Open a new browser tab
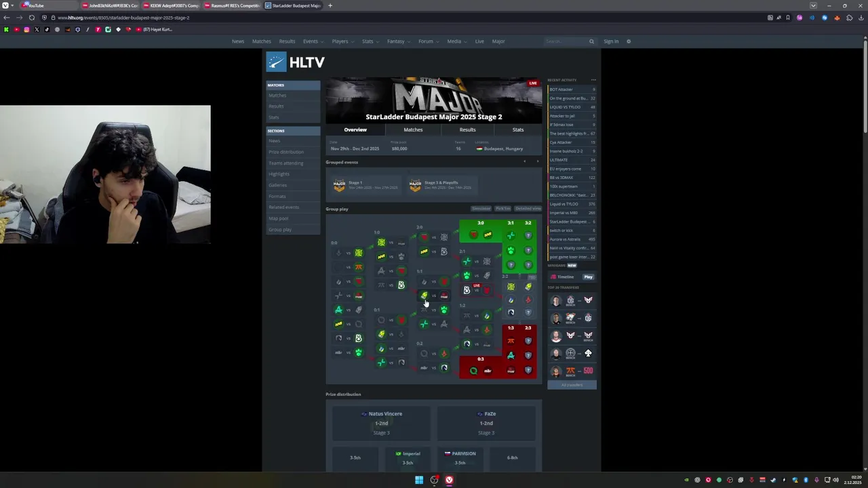Image resolution: width=868 pixels, height=488 pixels. 330,5
